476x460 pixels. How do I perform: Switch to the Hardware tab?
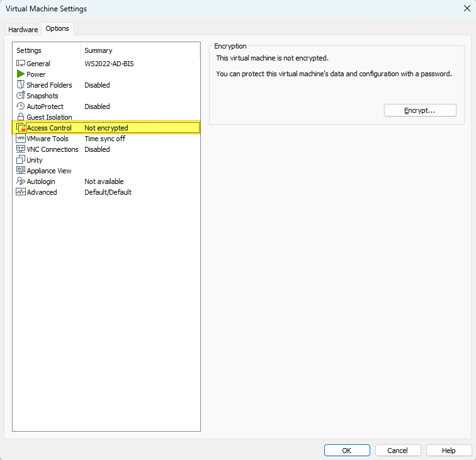(x=23, y=30)
